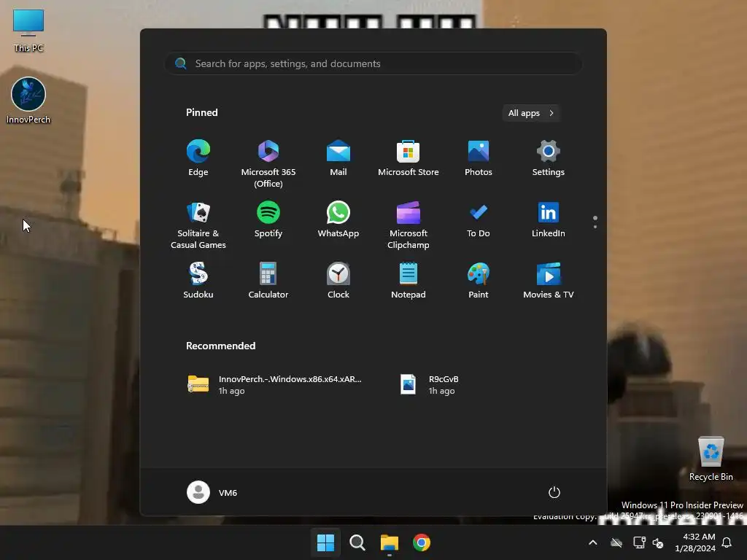The width and height of the screenshot is (747, 560).
Task: Show hidden system tray icons
Action: (x=592, y=542)
